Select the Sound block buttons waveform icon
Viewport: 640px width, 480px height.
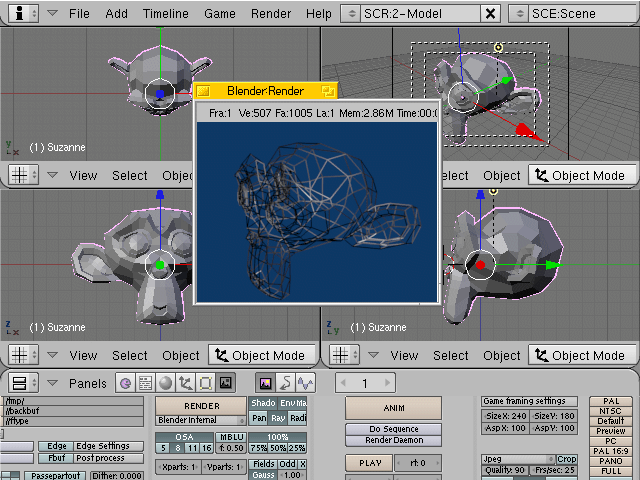[x=305, y=383]
